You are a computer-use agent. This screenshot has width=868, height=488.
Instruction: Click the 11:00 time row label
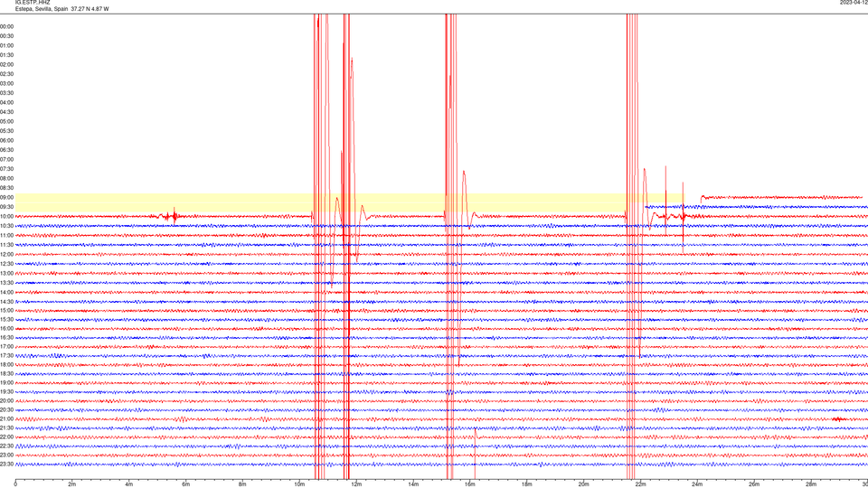6,235
